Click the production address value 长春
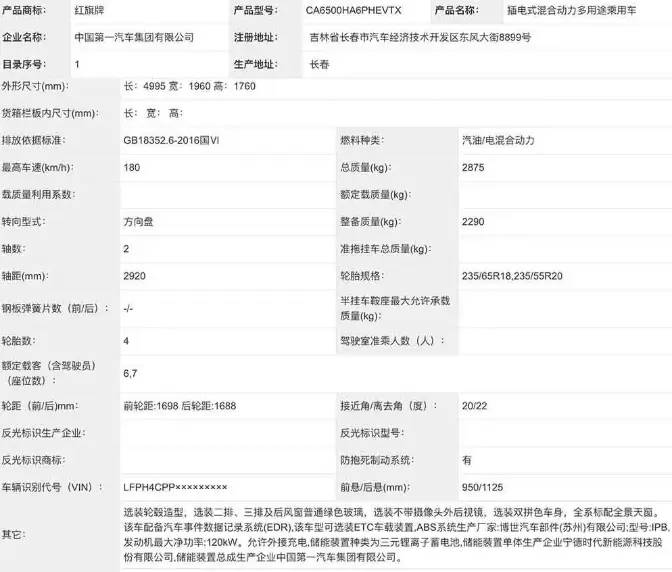672x572 pixels. click(320, 63)
